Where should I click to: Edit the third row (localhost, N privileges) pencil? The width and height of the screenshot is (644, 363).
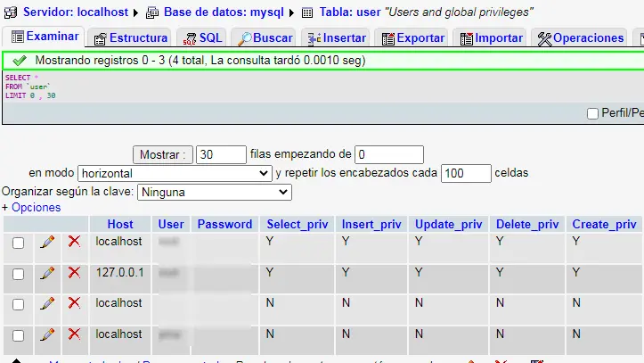point(47,303)
